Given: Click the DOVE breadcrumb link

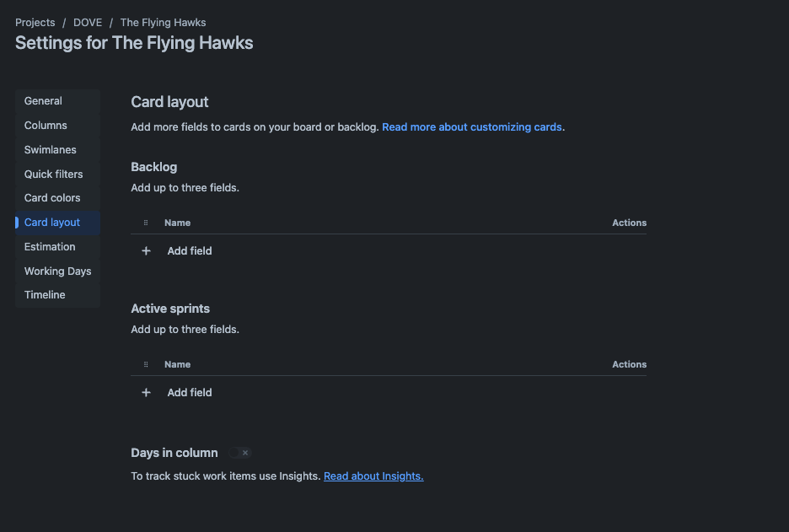Looking at the screenshot, I should coord(88,23).
